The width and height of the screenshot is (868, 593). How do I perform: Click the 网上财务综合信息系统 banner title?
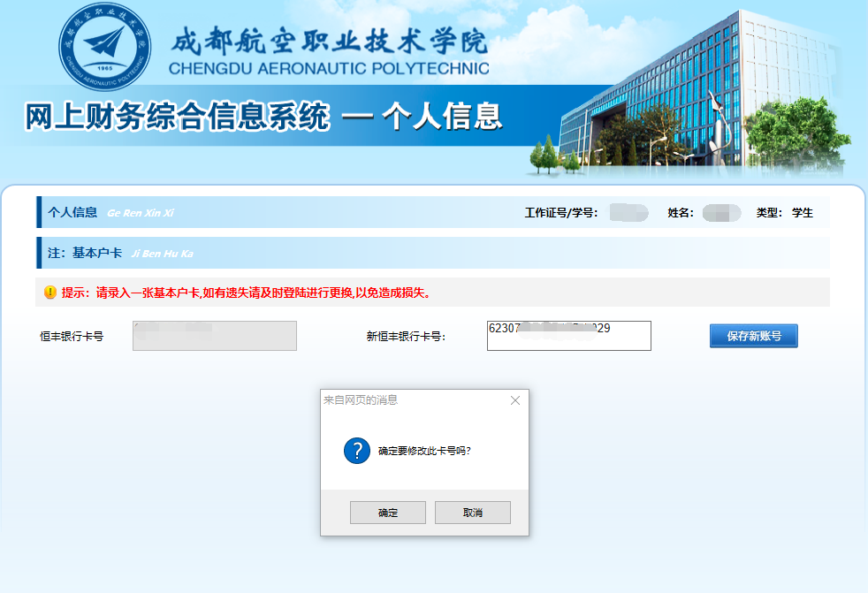tap(178, 117)
